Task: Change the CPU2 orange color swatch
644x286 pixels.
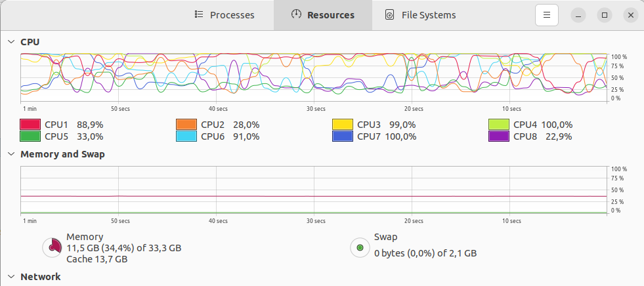Action: (186, 125)
